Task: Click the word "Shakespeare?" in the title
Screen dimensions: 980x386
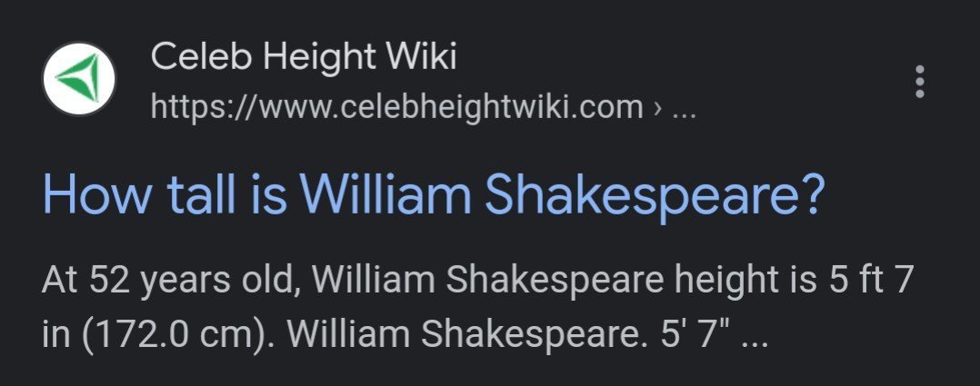Action: point(655,194)
